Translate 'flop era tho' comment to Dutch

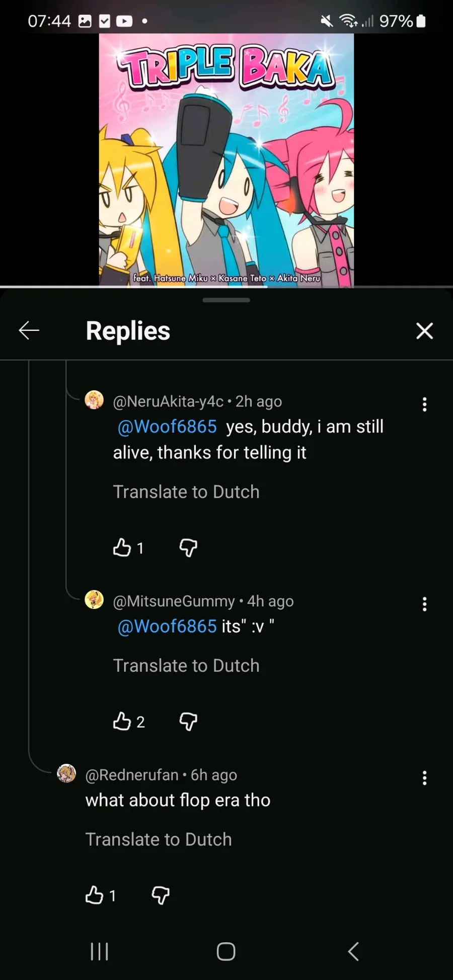point(159,839)
